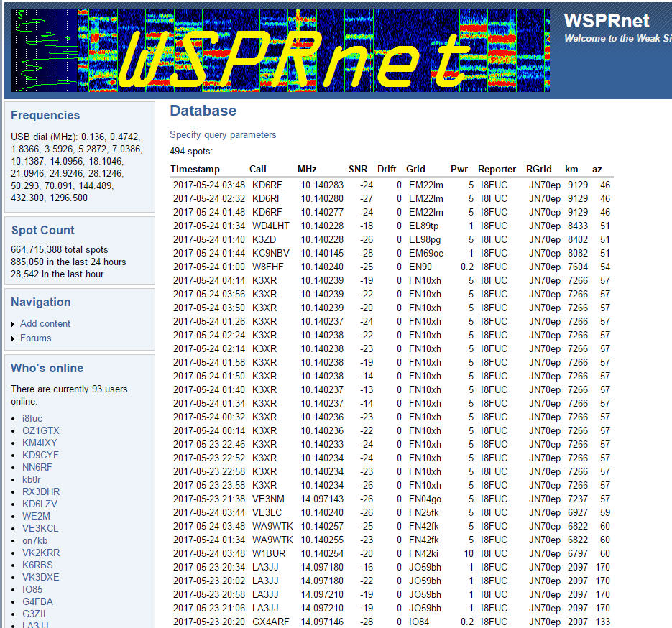672x628 pixels.
Task: Select NN6RF in the online users list
Action: [x=37, y=467]
